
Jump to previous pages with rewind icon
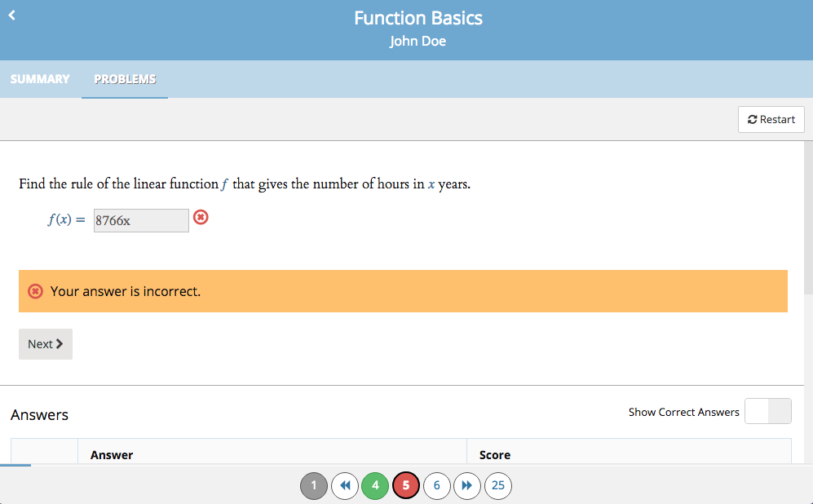pyautogui.click(x=345, y=485)
